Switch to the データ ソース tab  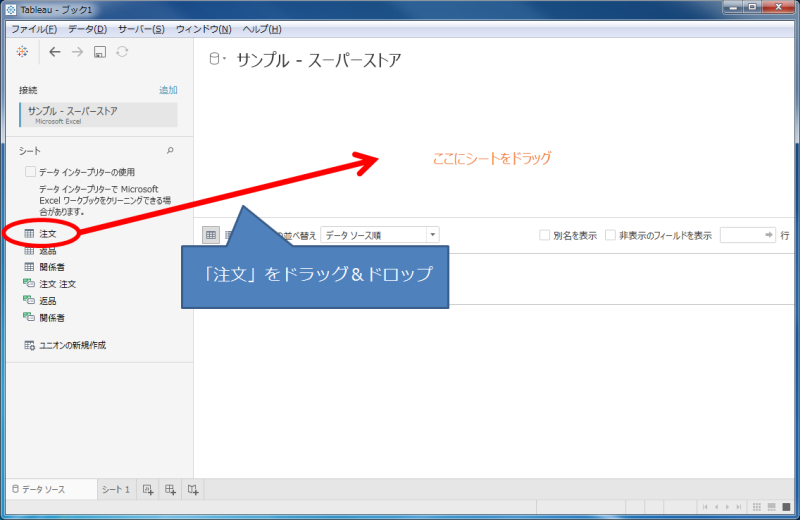tap(52, 489)
